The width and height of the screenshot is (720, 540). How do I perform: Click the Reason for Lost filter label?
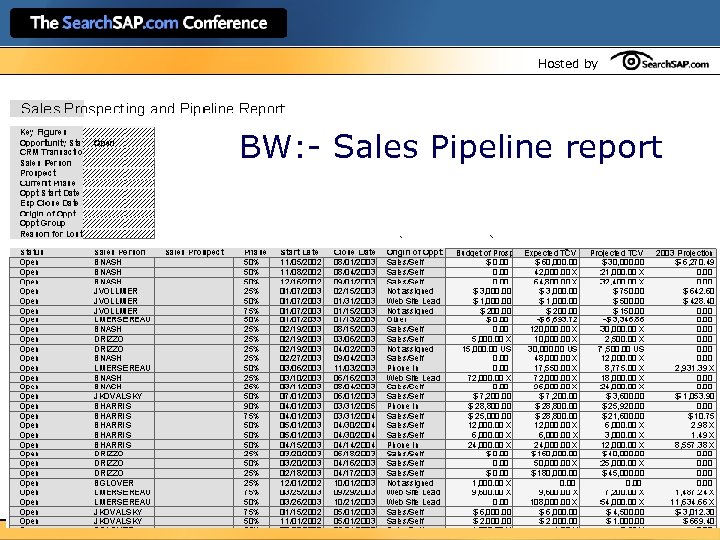[51, 234]
